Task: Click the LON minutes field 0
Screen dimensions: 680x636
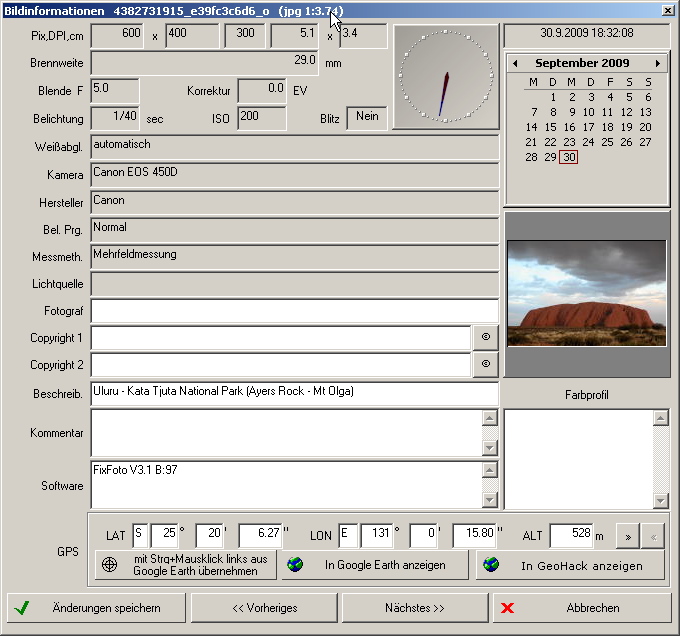Action: coord(423,535)
